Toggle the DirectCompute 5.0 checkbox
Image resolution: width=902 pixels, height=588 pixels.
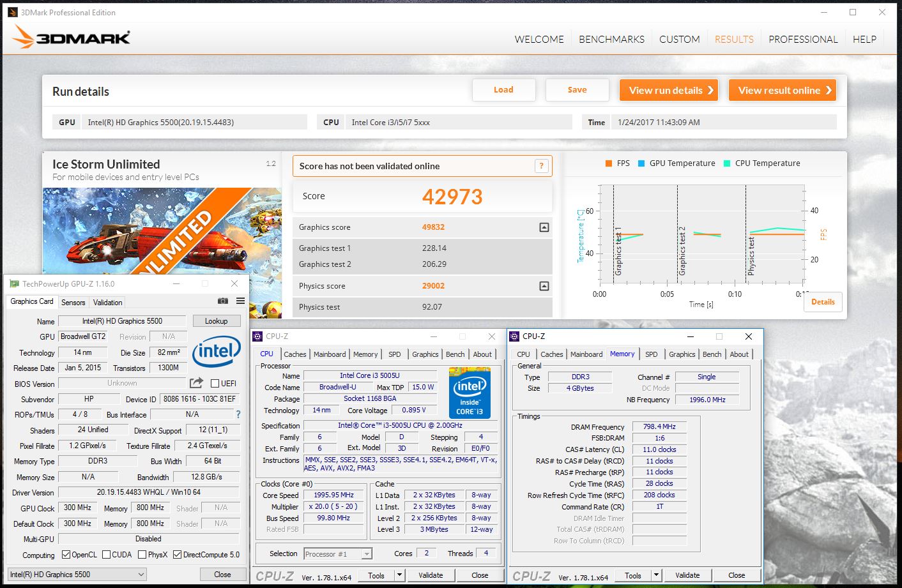(178, 554)
